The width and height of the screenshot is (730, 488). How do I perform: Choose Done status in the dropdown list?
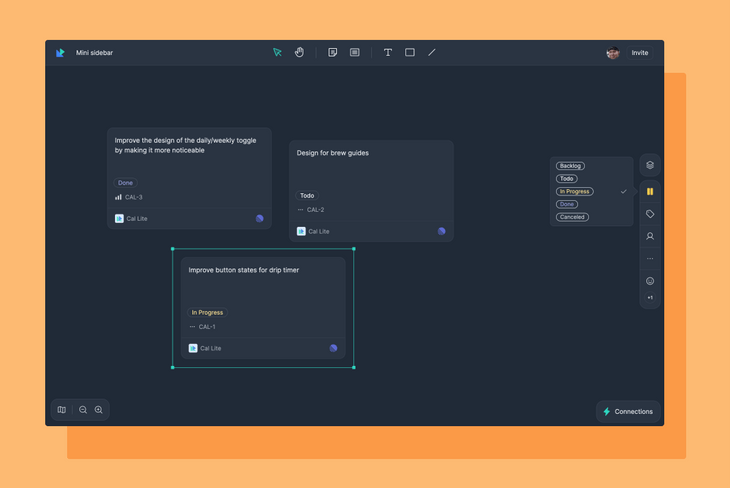coord(567,204)
